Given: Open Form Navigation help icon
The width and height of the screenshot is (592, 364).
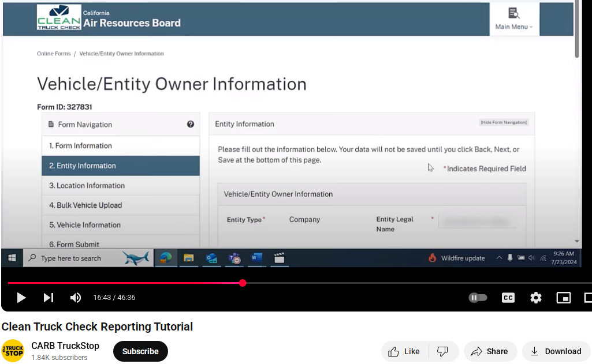Looking at the screenshot, I should pyautogui.click(x=191, y=124).
